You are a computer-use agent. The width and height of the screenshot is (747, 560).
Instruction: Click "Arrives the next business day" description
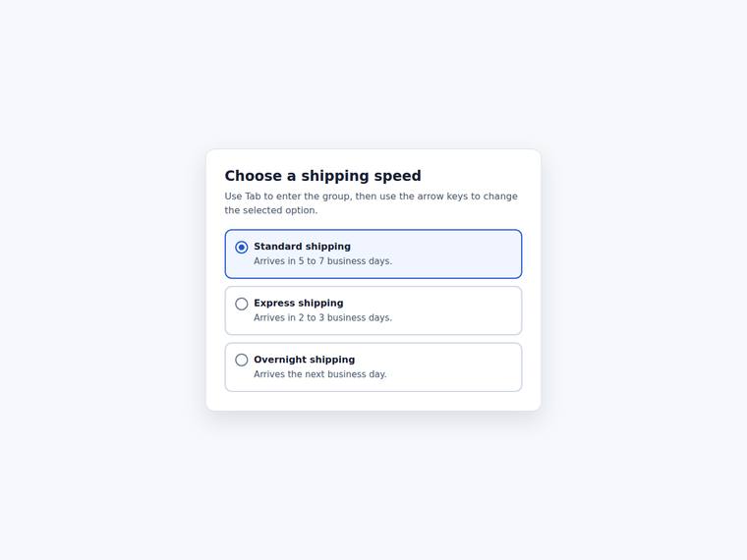coord(320,374)
